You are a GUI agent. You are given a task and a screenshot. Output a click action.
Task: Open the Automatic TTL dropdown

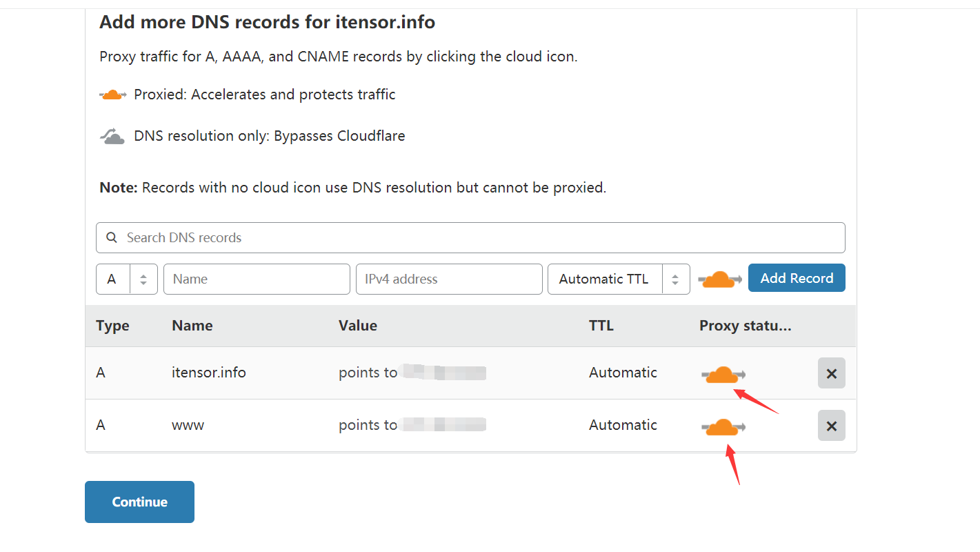pyautogui.click(x=605, y=279)
